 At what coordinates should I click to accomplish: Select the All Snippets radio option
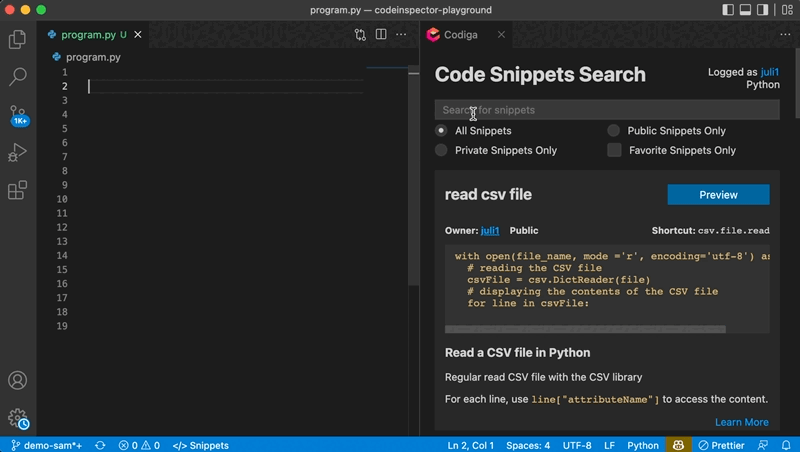[441, 131]
